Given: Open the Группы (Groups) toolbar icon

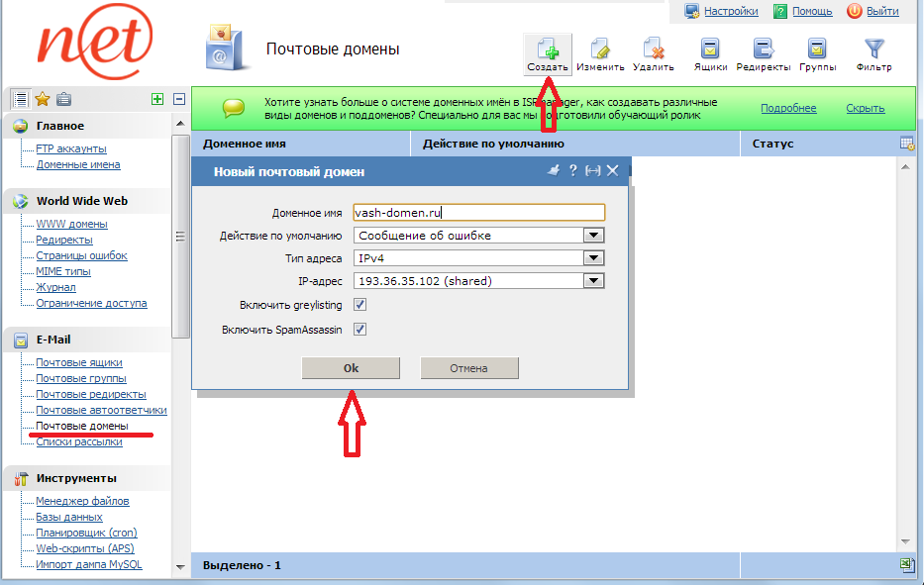Looking at the screenshot, I should tap(817, 49).
